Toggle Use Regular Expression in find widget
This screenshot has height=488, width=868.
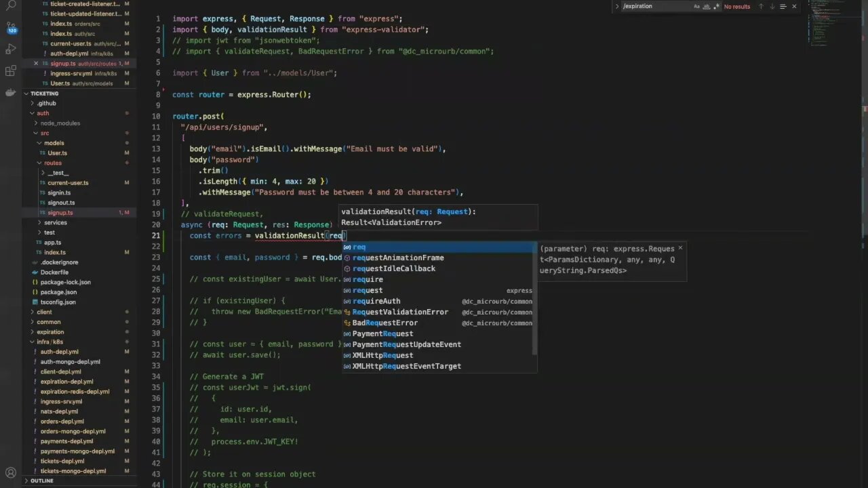pyautogui.click(x=716, y=6)
